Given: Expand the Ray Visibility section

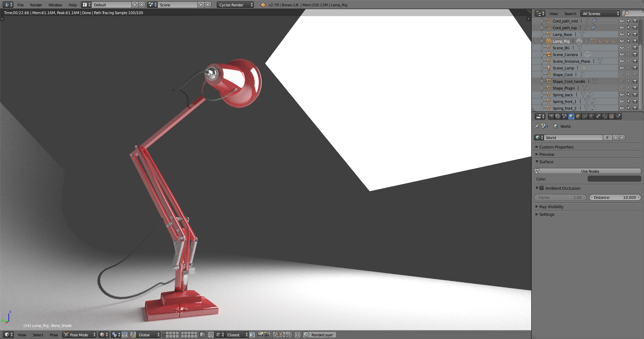Looking at the screenshot, I should (x=550, y=207).
